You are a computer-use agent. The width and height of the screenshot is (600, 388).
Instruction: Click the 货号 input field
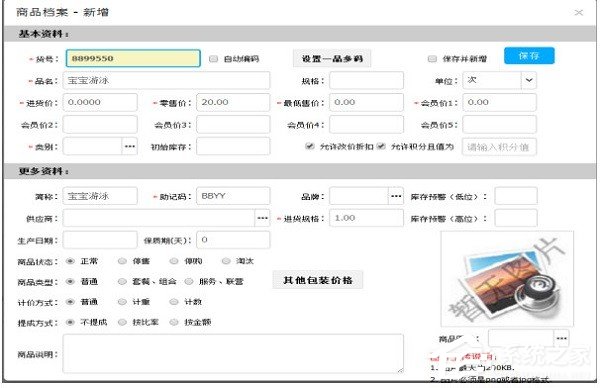(133, 59)
